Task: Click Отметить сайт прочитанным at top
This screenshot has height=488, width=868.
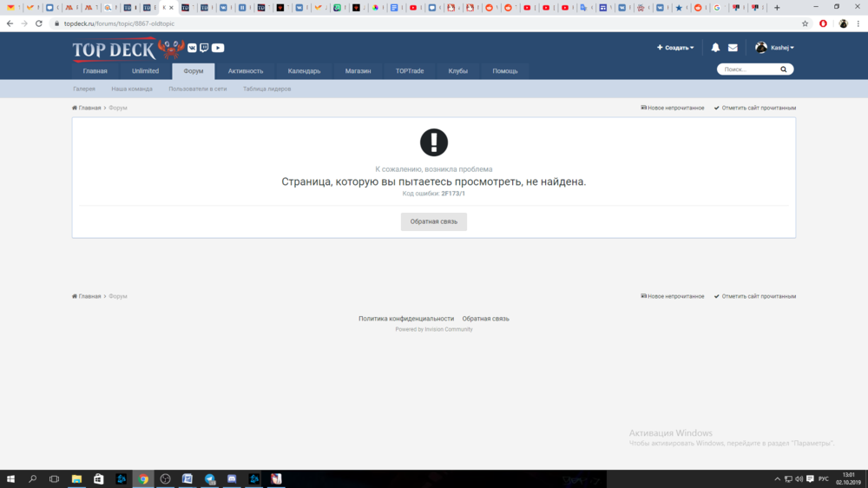Action: [x=754, y=108]
